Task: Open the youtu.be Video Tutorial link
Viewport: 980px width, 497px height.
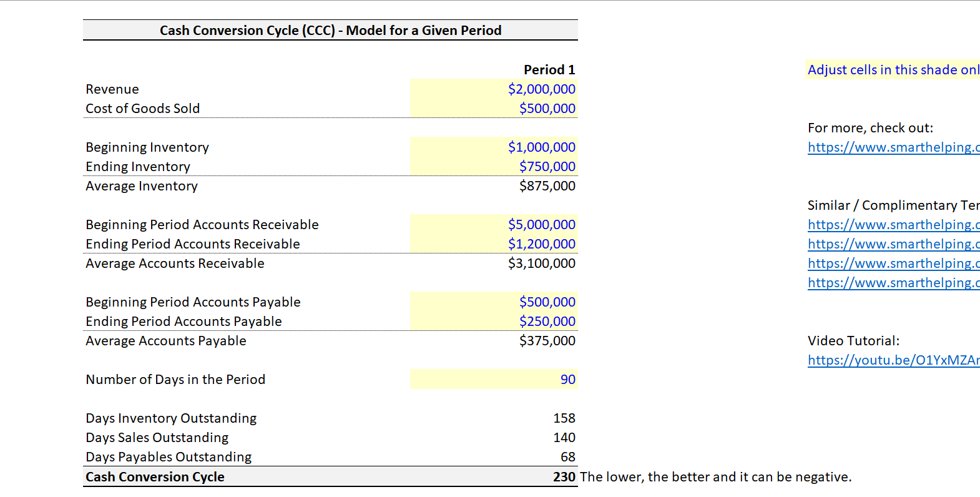Action: [x=893, y=360]
